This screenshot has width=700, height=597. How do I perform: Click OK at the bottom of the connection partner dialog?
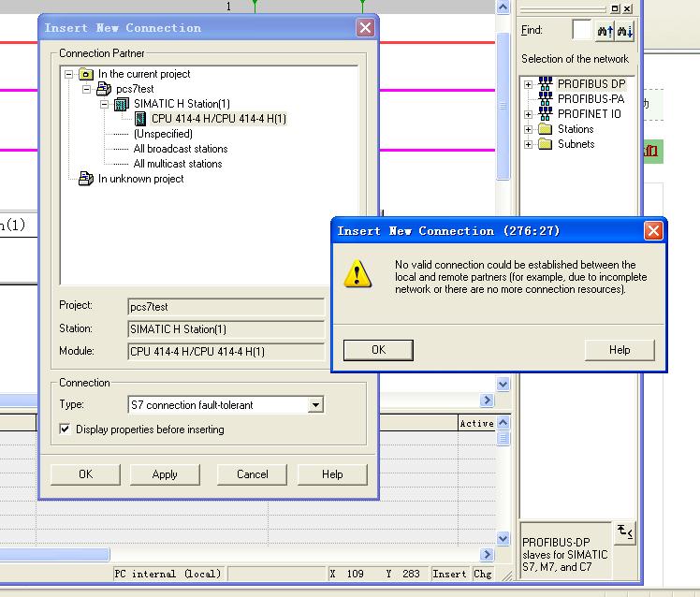pyautogui.click(x=86, y=474)
